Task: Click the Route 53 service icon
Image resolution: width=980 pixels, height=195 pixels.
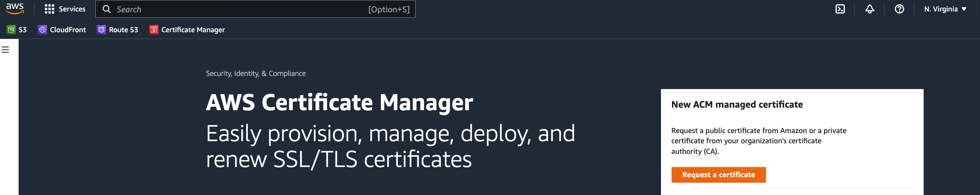Action: tap(101, 30)
